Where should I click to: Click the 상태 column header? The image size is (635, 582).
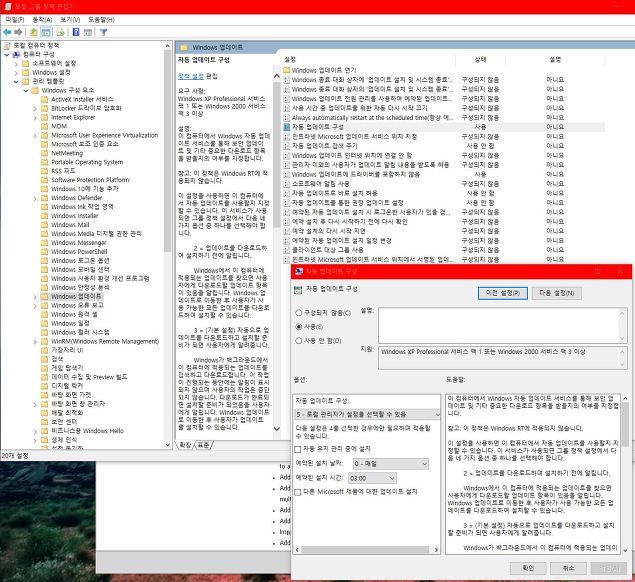coord(480,60)
